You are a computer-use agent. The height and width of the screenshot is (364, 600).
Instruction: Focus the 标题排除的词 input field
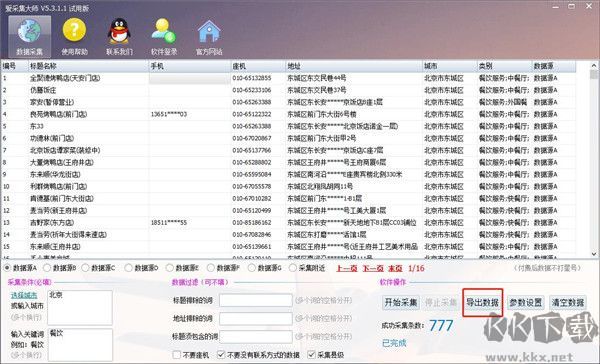point(256,300)
